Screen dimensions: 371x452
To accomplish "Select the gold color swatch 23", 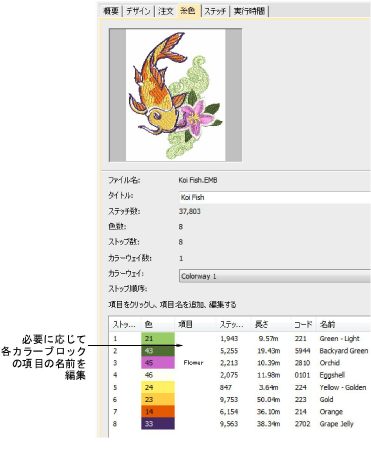I will [158, 399].
